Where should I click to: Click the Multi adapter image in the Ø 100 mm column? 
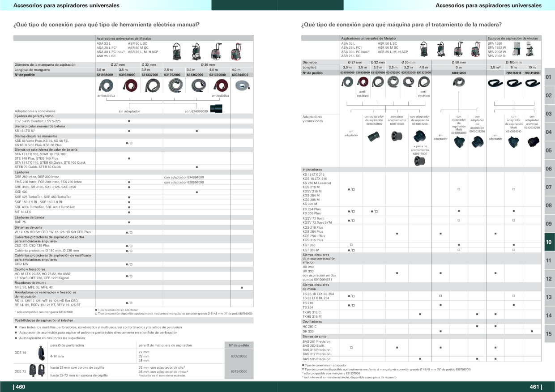click(513, 141)
